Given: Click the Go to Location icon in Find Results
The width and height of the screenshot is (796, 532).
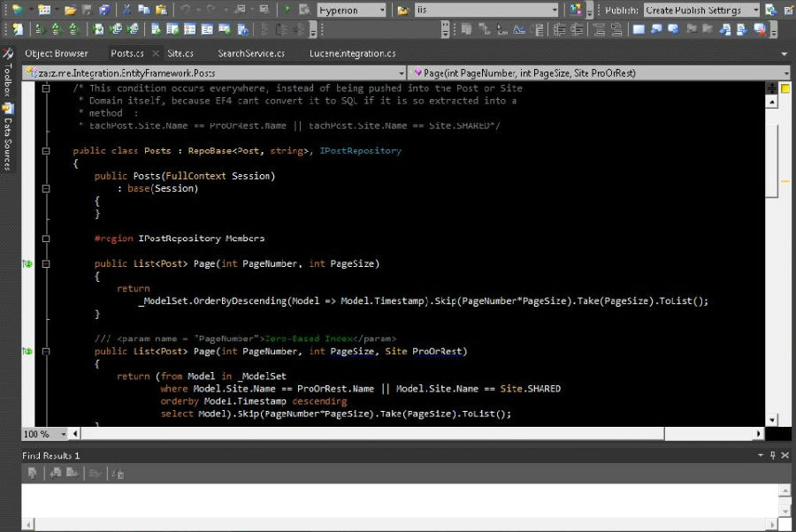Looking at the screenshot, I should tap(33, 474).
